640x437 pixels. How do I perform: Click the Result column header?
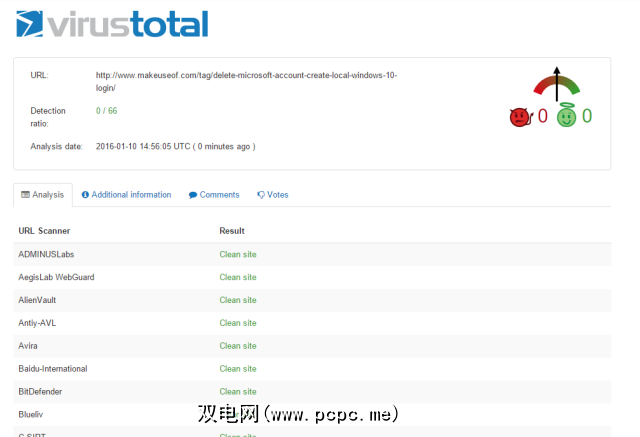pyautogui.click(x=232, y=231)
